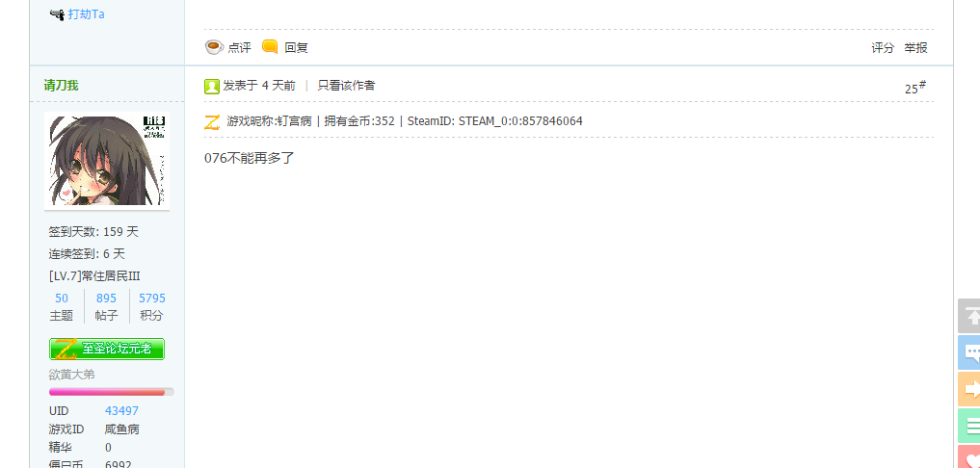Image resolution: width=980 pixels, height=468 pixels.
Task: Click the gun icon beside 打劫Ta
Action: (x=57, y=14)
